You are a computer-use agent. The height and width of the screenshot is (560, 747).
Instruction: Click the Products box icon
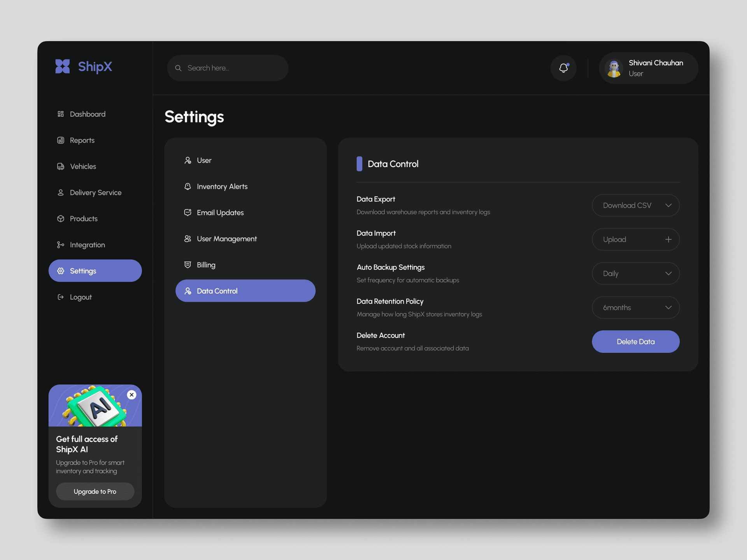[x=61, y=219]
